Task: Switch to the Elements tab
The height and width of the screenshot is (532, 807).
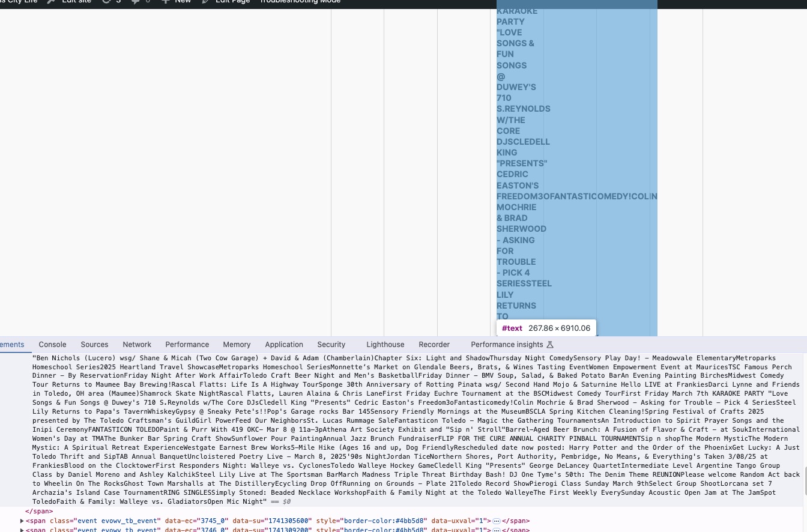Action: click(x=12, y=345)
